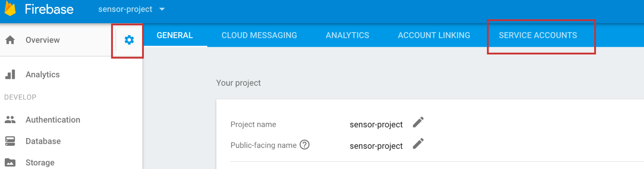
Task: Switch to the Cloud Messaging tab
Action: (259, 35)
